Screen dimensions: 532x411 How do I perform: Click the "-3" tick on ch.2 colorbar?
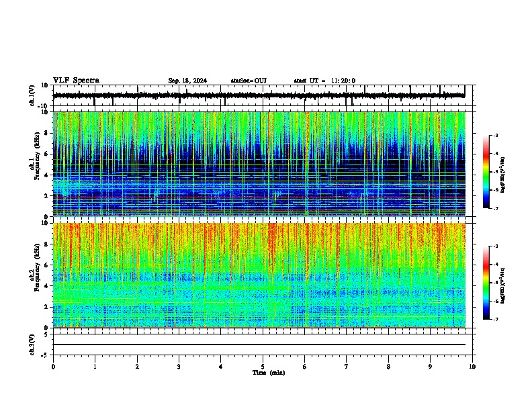tap(496, 246)
